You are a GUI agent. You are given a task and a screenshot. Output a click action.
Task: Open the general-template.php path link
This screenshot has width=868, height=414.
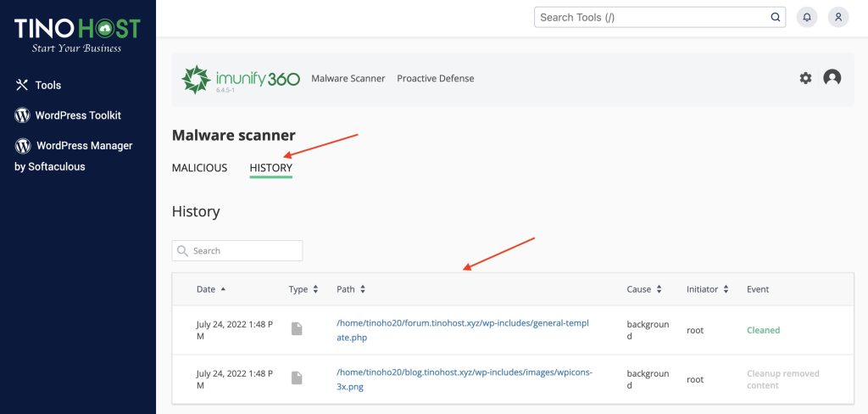(x=462, y=330)
